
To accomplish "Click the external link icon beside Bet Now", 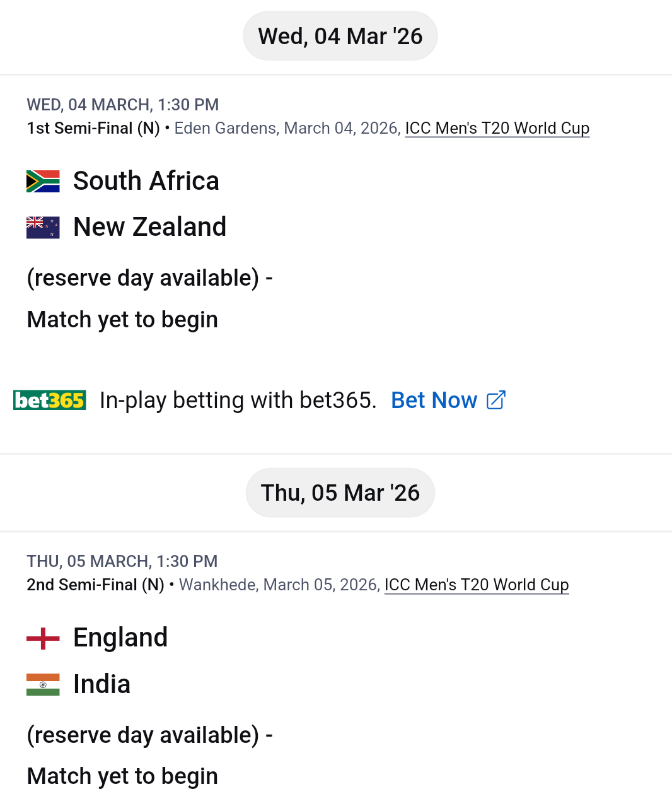I will [x=496, y=400].
